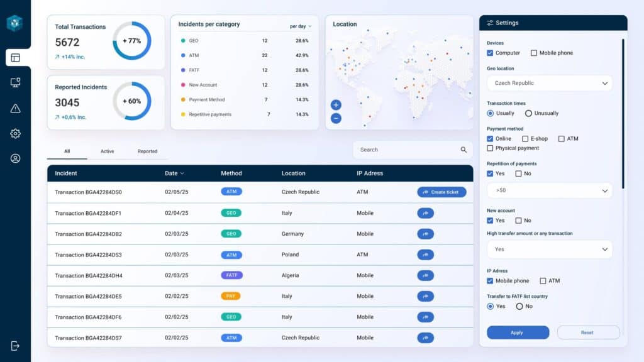
Task: Open the settings gear in sidebar
Action: [x=15, y=133]
